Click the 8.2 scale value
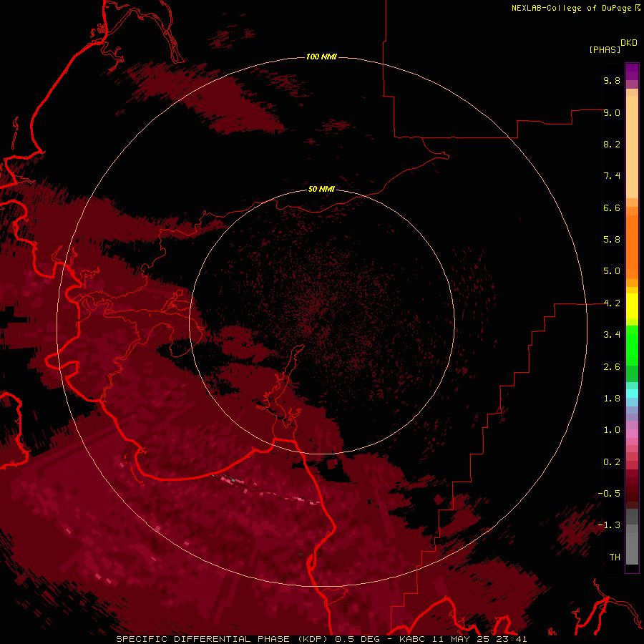644x644 pixels. [612, 144]
